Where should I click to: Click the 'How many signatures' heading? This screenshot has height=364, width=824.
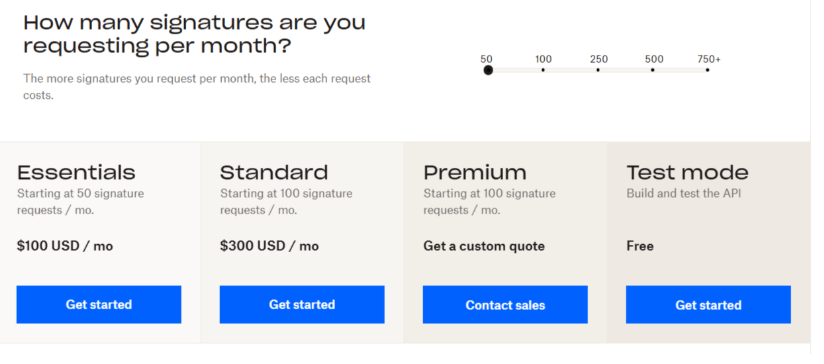194,34
